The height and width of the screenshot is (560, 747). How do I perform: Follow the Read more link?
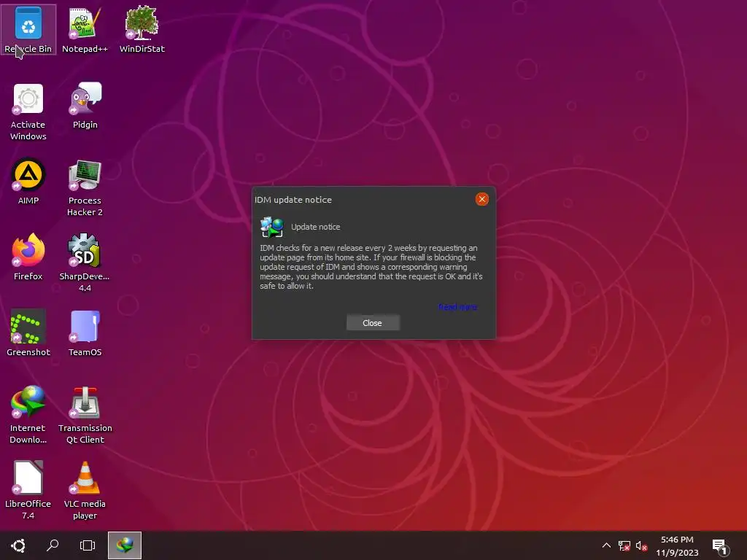[457, 307]
